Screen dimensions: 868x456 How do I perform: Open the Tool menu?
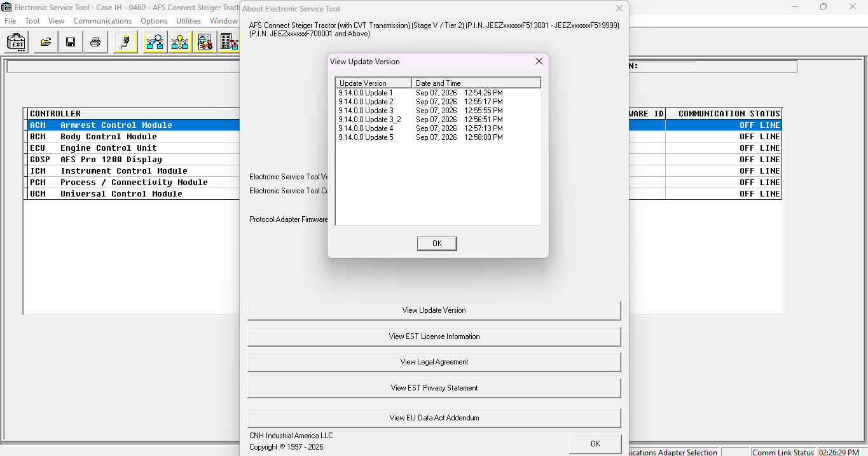[x=32, y=21]
